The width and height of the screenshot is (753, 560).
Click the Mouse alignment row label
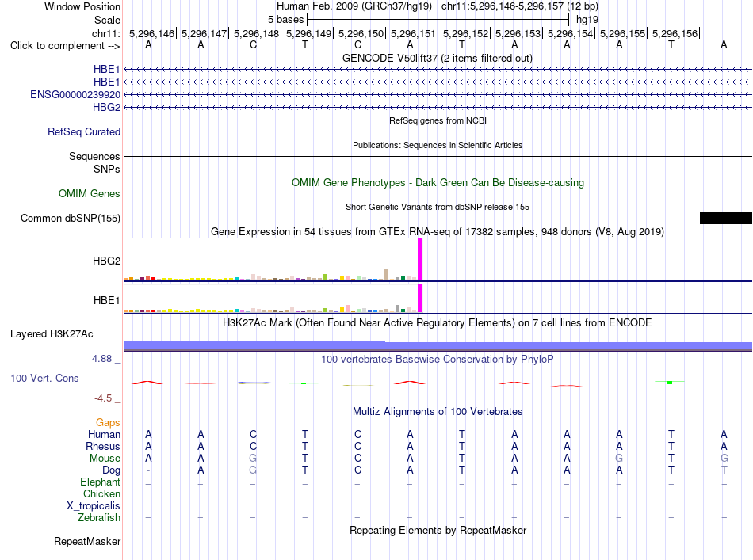tap(105, 459)
